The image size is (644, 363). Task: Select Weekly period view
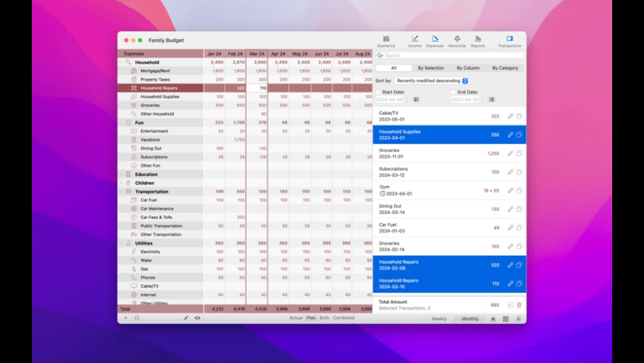tap(439, 319)
